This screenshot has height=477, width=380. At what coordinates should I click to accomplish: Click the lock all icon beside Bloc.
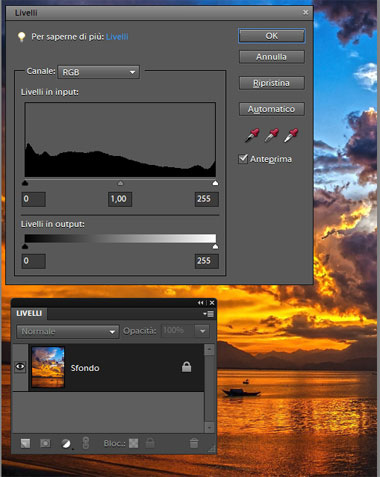point(150,443)
